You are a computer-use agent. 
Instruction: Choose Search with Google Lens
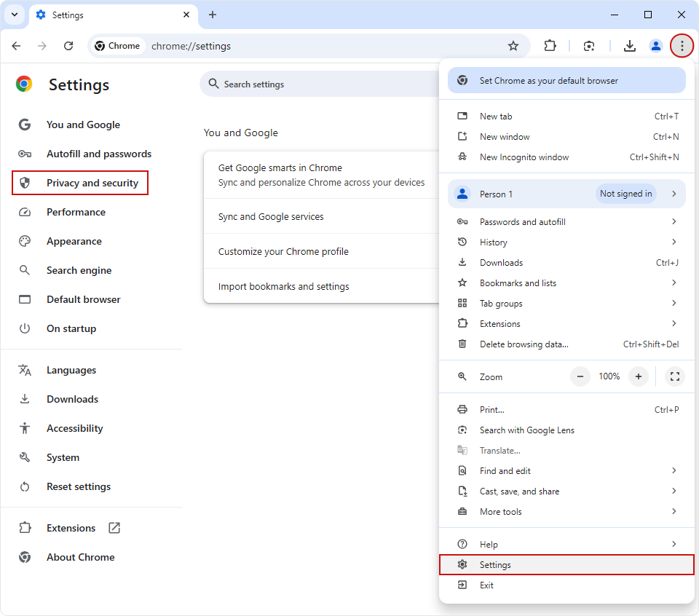pyautogui.click(x=566, y=430)
